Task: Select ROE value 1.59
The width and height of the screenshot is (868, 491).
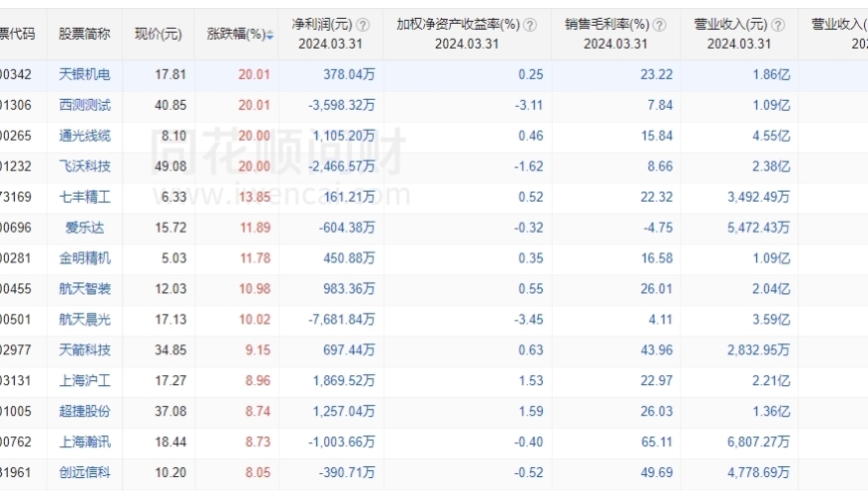Action: [531, 411]
